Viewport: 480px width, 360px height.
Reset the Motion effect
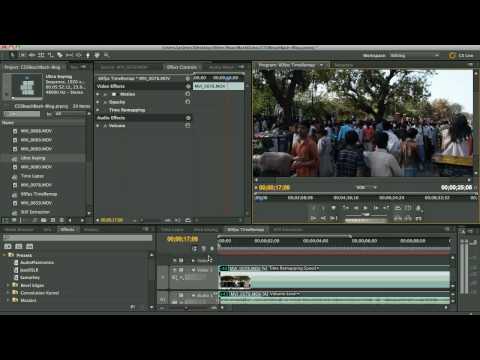pyautogui.click(x=188, y=94)
